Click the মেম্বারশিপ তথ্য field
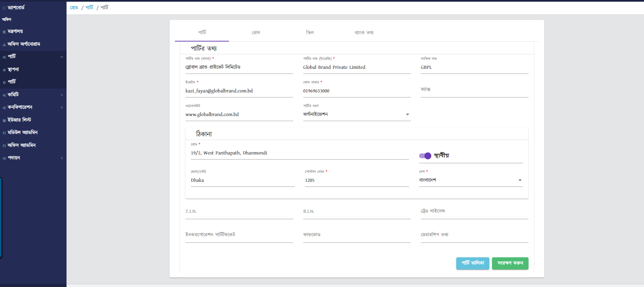 474,235
